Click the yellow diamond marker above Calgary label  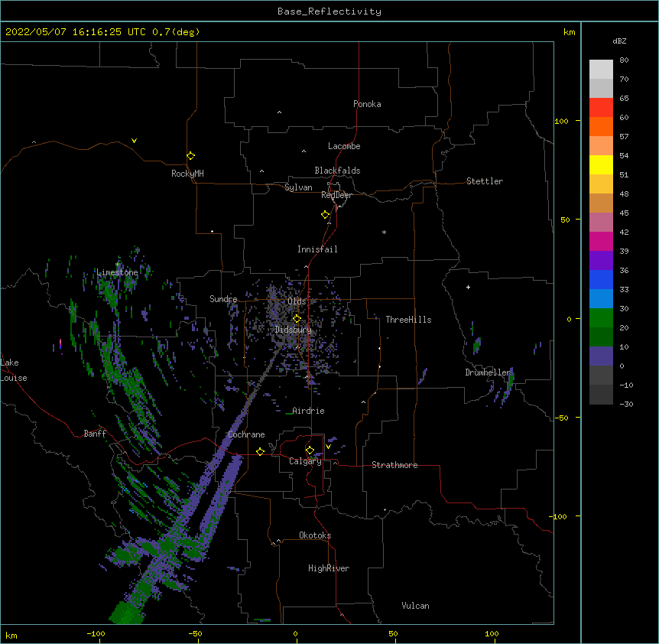point(310,450)
